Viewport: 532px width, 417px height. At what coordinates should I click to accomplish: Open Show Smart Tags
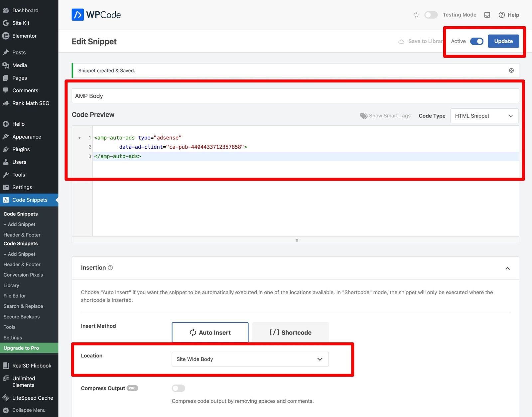pyautogui.click(x=389, y=116)
